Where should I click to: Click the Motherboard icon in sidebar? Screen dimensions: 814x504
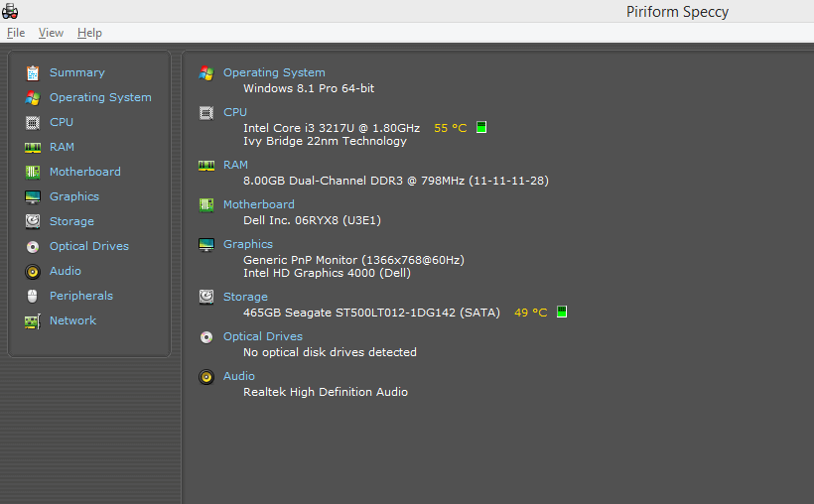[33, 172]
